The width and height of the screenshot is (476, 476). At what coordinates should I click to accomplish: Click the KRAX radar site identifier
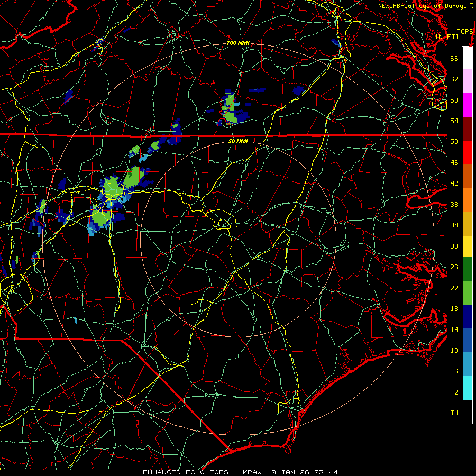[253, 472]
